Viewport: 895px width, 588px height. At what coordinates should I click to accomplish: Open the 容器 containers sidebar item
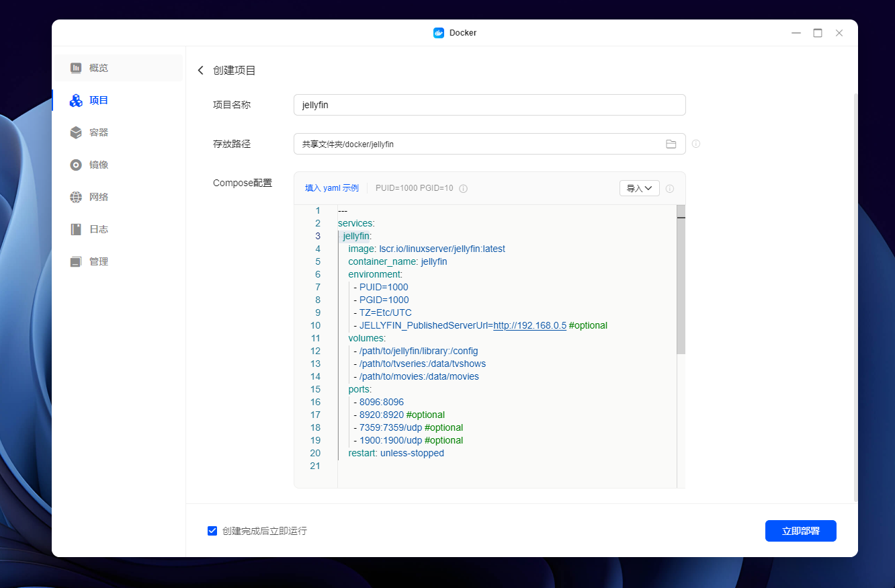pos(118,132)
